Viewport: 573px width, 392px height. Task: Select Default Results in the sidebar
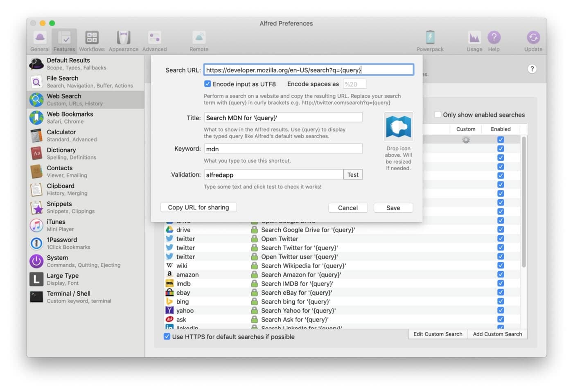point(86,64)
